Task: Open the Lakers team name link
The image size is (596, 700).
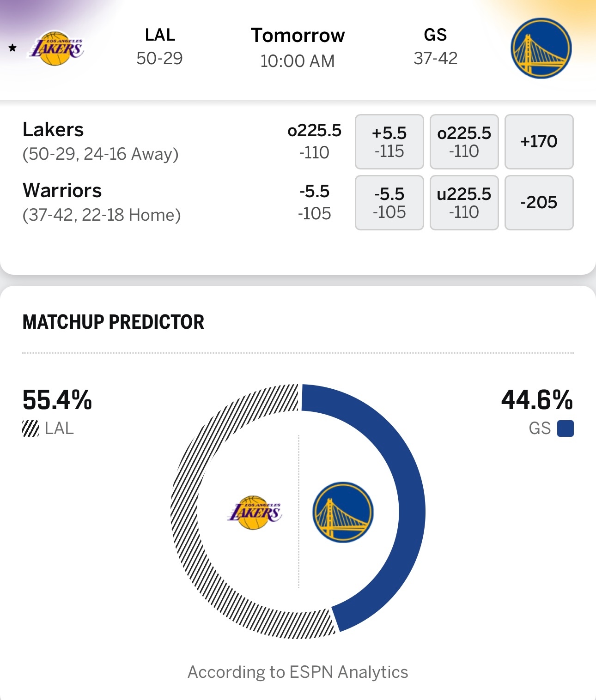Action: (x=53, y=130)
